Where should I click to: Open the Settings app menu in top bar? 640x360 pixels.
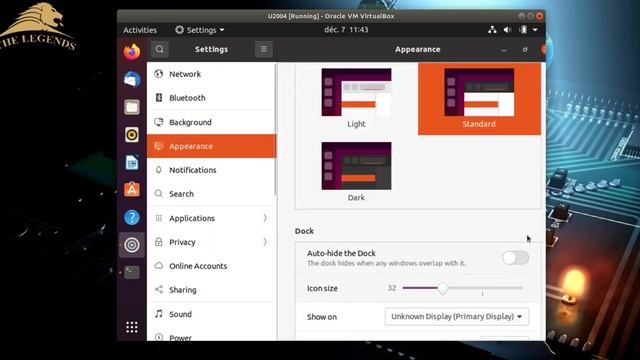click(200, 30)
